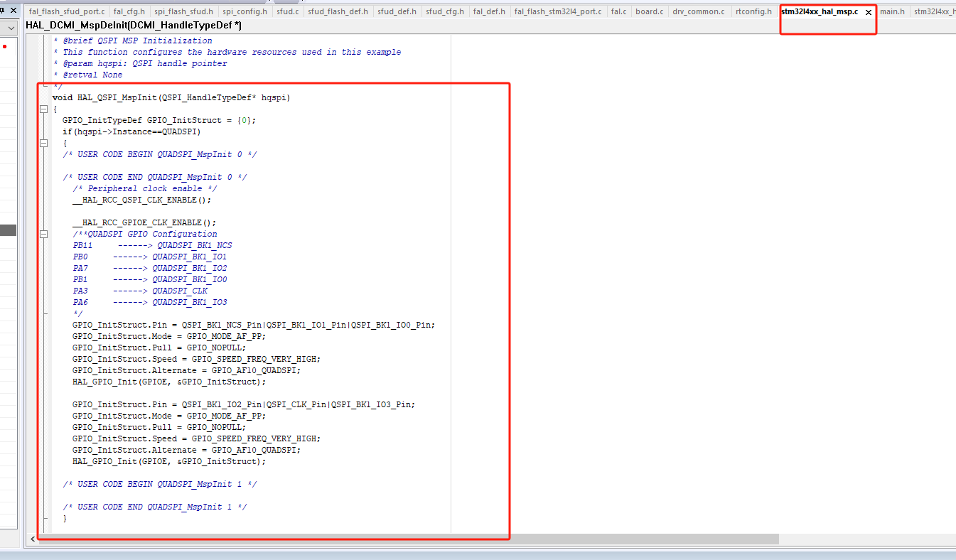This screenshot has height=560, width=956.
Task: Collapse fold below if(hqspi->Instance==QUADSPI) line
Action: [43, 144]
